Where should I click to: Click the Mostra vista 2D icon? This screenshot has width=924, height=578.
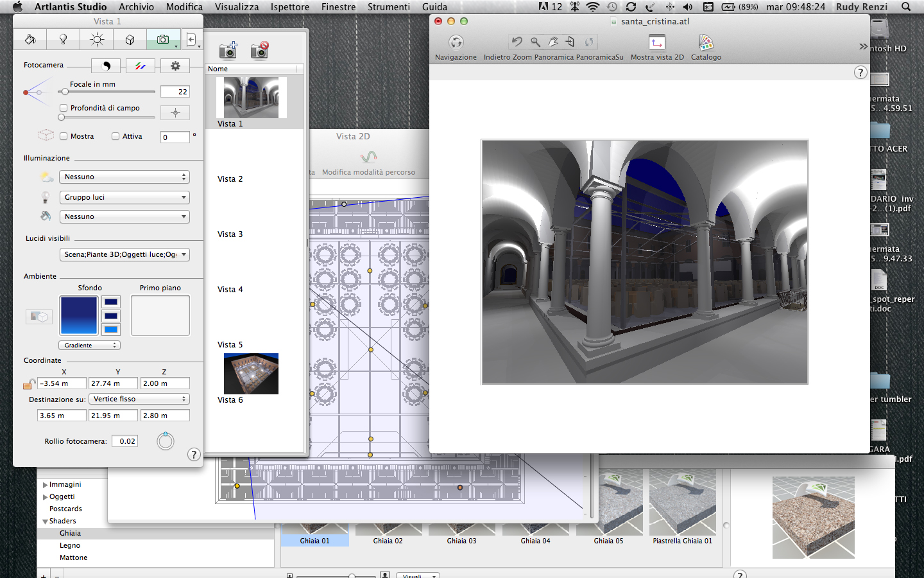(657, 43)
